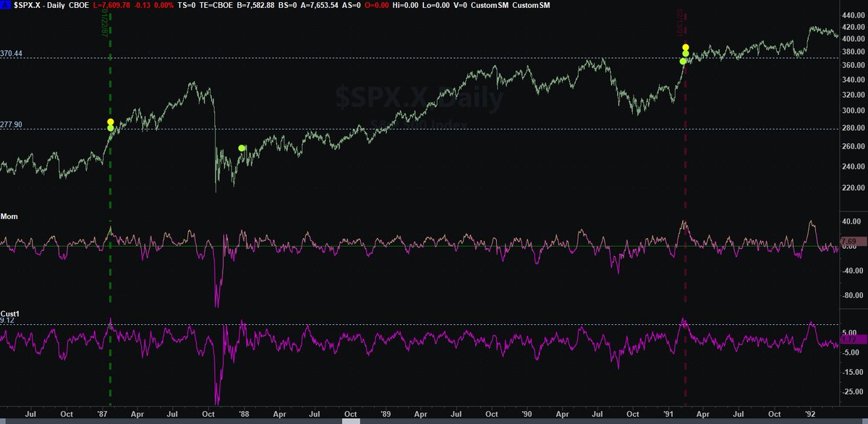Image resolution: width=868 pixels, height=424 pixels.
Task: Click the blue A icon beside $SPX.X
Action: [x=5, y=5]
